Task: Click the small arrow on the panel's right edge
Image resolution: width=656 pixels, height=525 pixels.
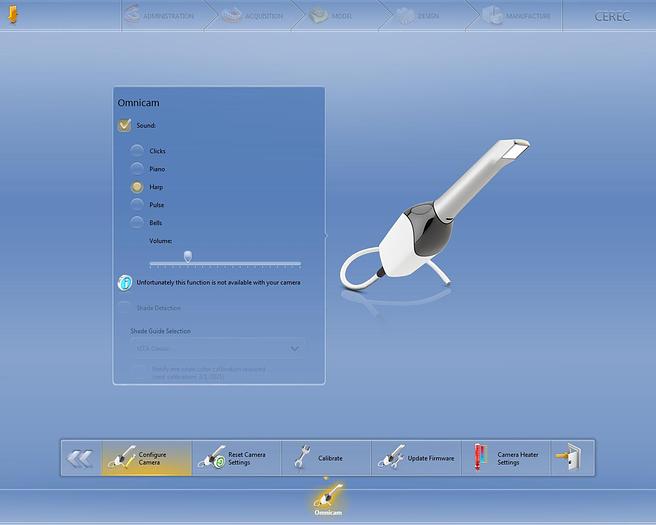Action: 325,236
